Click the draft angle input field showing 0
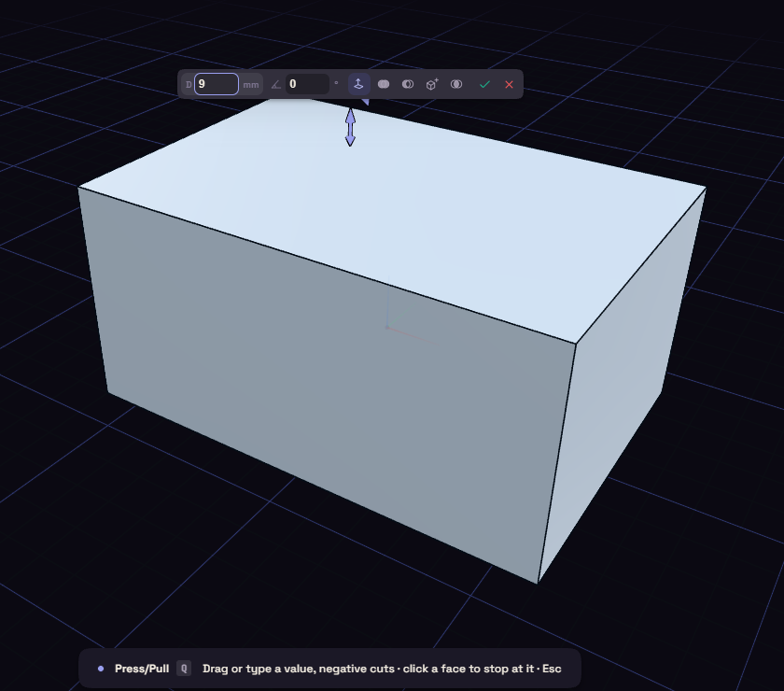Image resolution: width=784 pixels, height=691 pixels. (307, 84)
